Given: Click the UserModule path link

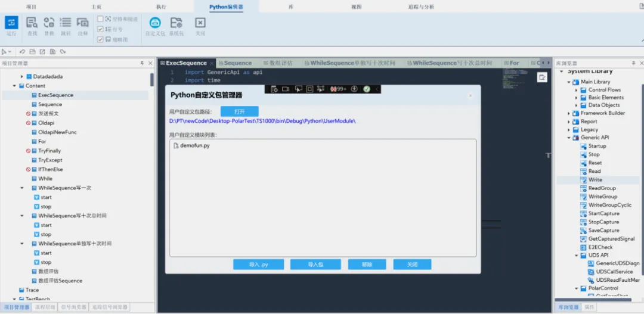Looking at the screenshot, I should pos(262,122).
